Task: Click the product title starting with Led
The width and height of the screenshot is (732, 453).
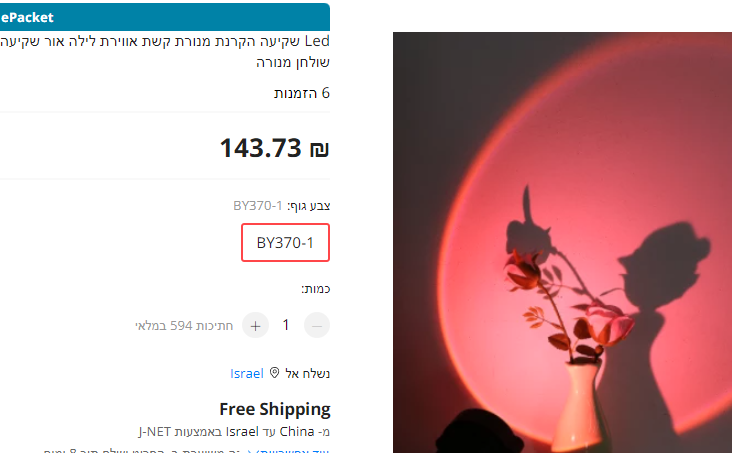Action: point(165,51)
